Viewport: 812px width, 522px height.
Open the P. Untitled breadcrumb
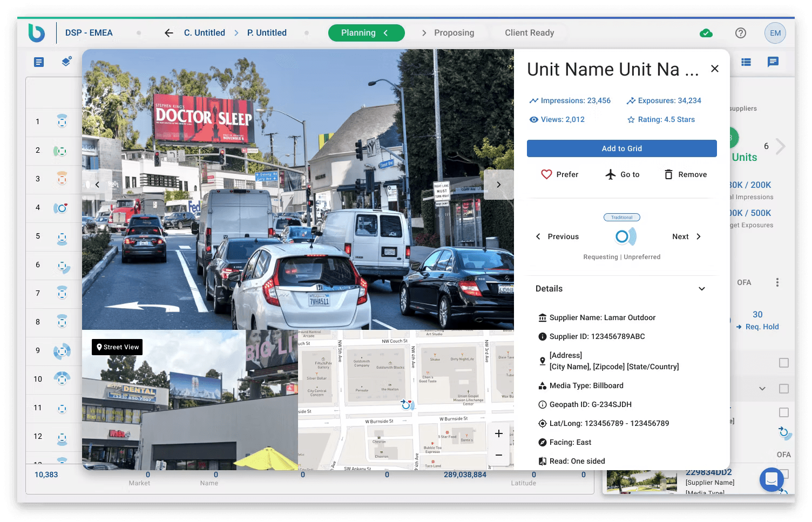pos(267,33)
